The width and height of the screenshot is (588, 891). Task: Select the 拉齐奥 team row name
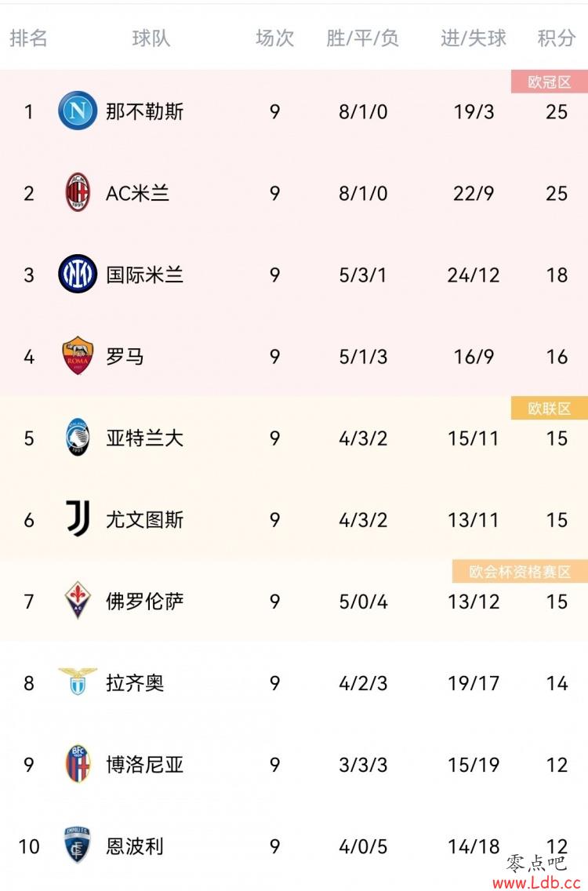tap(135, 682)
